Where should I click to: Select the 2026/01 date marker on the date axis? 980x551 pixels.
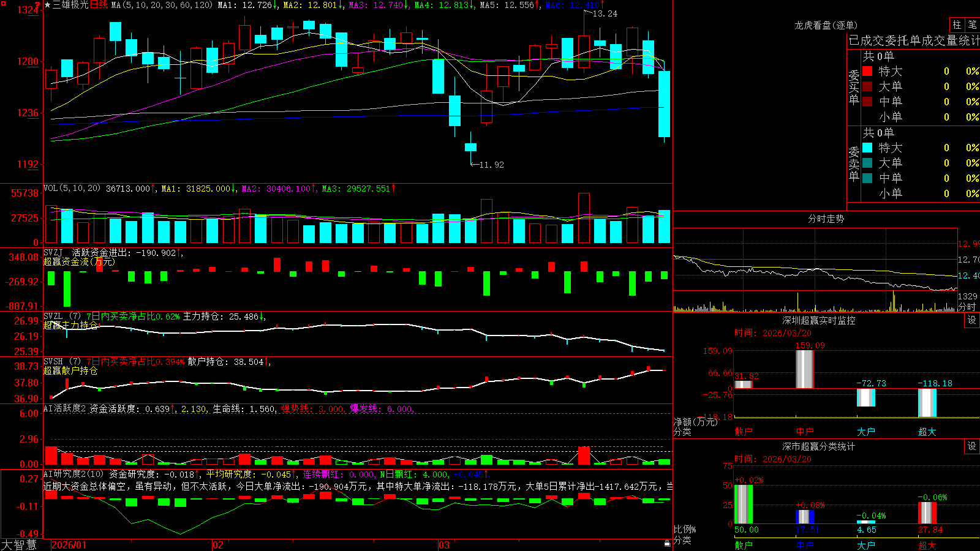click(x=69, y=545)
